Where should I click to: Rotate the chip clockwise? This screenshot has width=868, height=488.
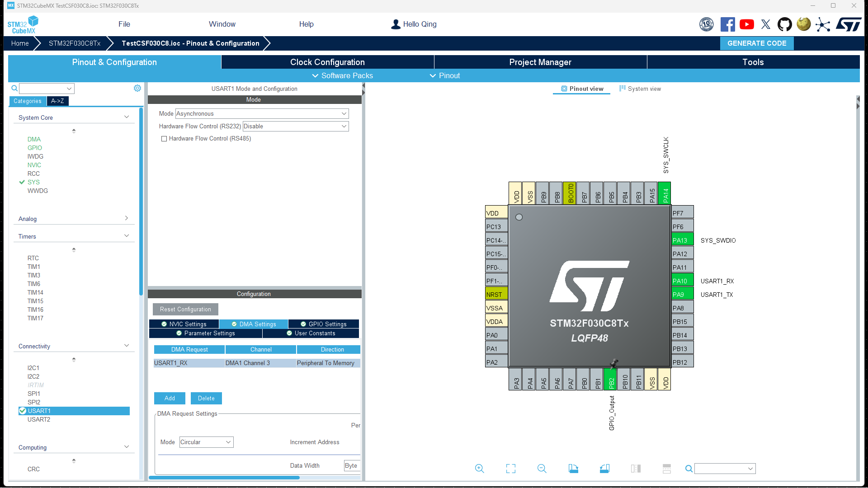(x=573, y=469)
